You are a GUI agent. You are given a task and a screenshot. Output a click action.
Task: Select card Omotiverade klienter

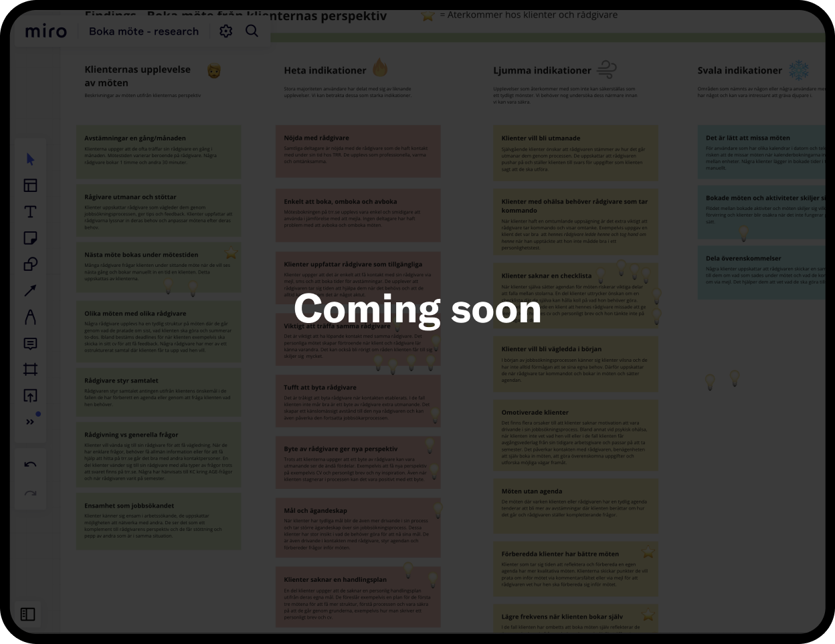[x=576, y=435]
